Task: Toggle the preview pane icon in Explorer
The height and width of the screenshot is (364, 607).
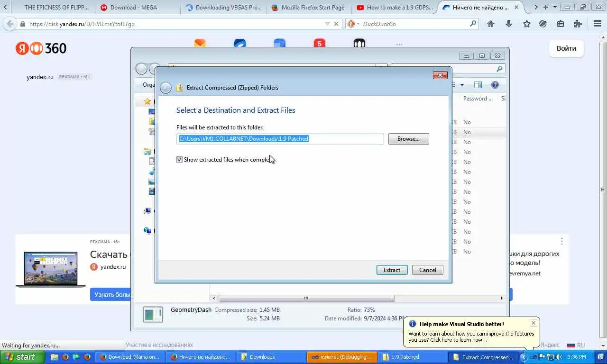Action: click(x=478, y=85)
